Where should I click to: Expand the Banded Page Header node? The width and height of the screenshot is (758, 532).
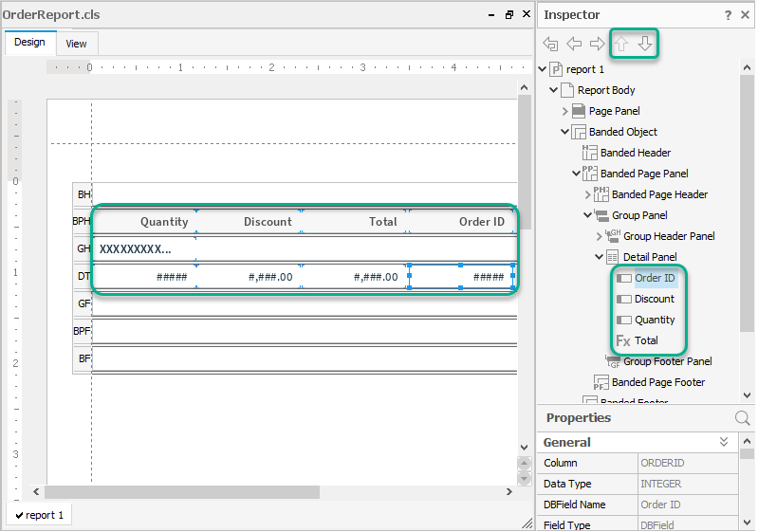tap(588, 194)
